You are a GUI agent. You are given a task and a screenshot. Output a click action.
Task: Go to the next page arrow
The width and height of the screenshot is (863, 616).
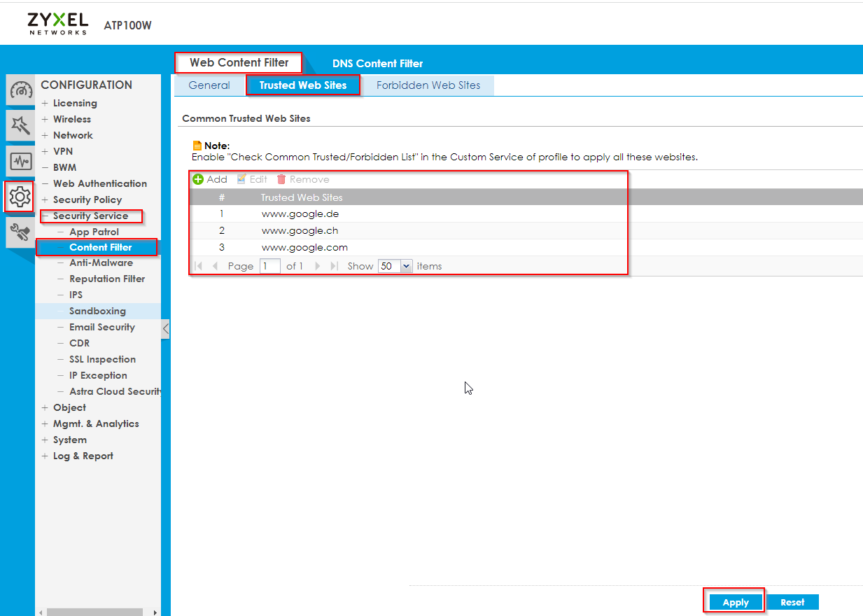318,265
